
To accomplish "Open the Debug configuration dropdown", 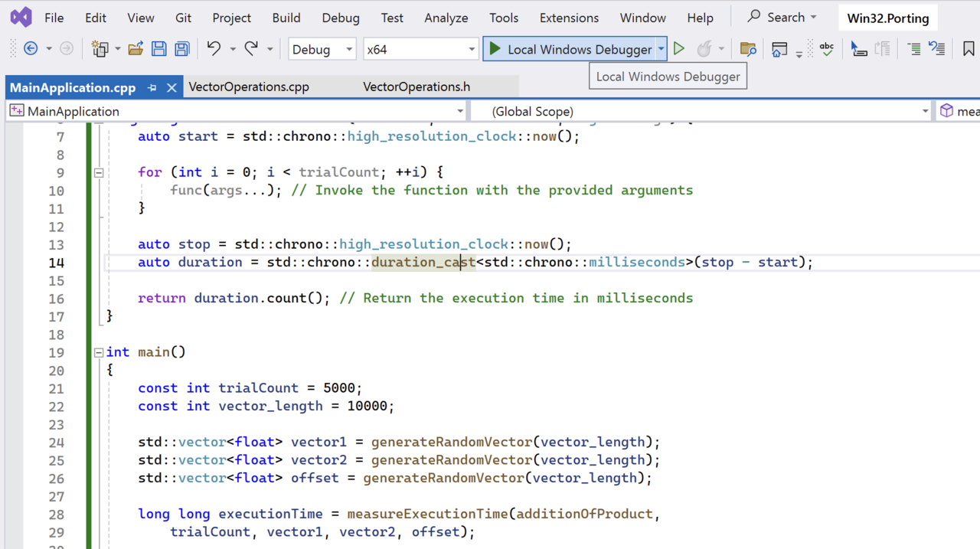I will 322,49.
